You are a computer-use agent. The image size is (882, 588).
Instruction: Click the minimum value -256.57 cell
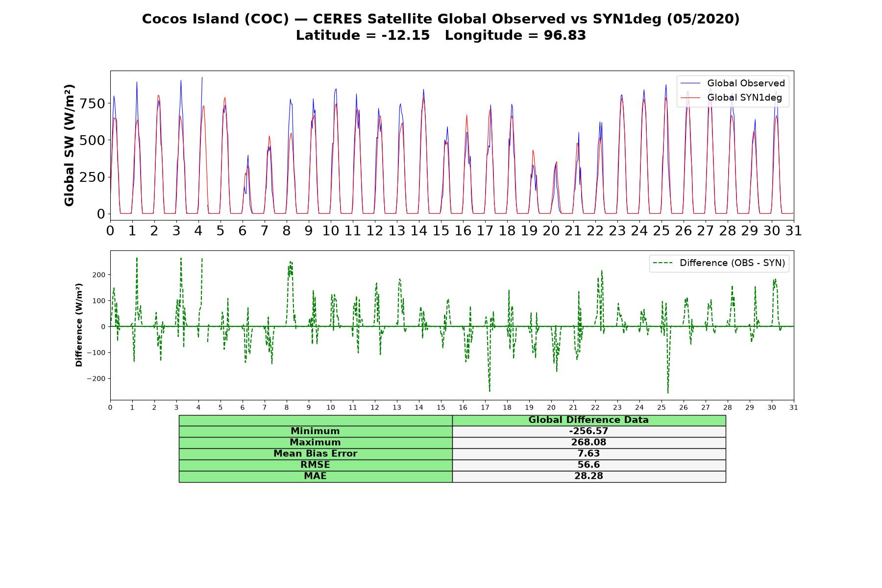[588, 431]
